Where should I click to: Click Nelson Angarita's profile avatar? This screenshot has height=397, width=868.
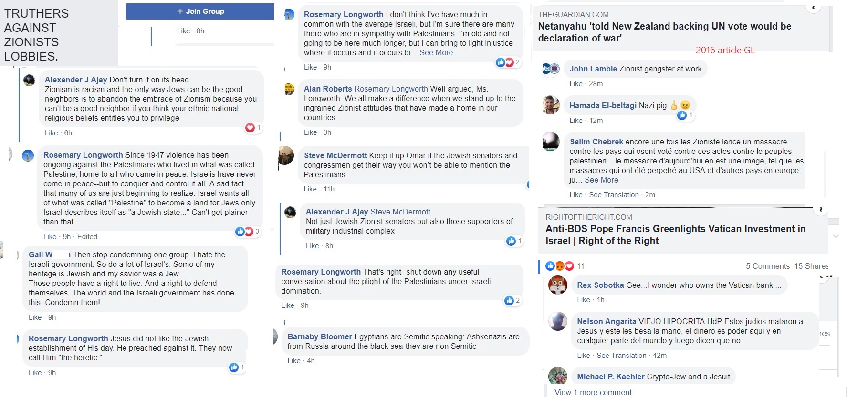[x=557, y=322]
